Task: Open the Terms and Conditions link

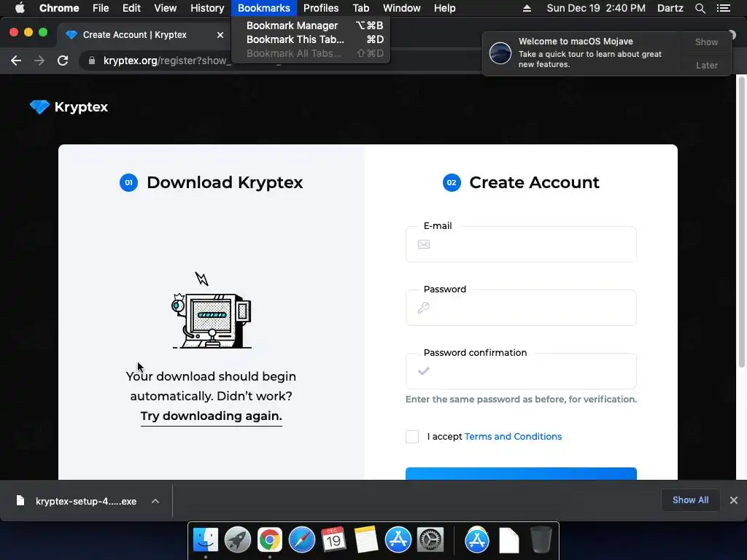Action: point(513,436)
